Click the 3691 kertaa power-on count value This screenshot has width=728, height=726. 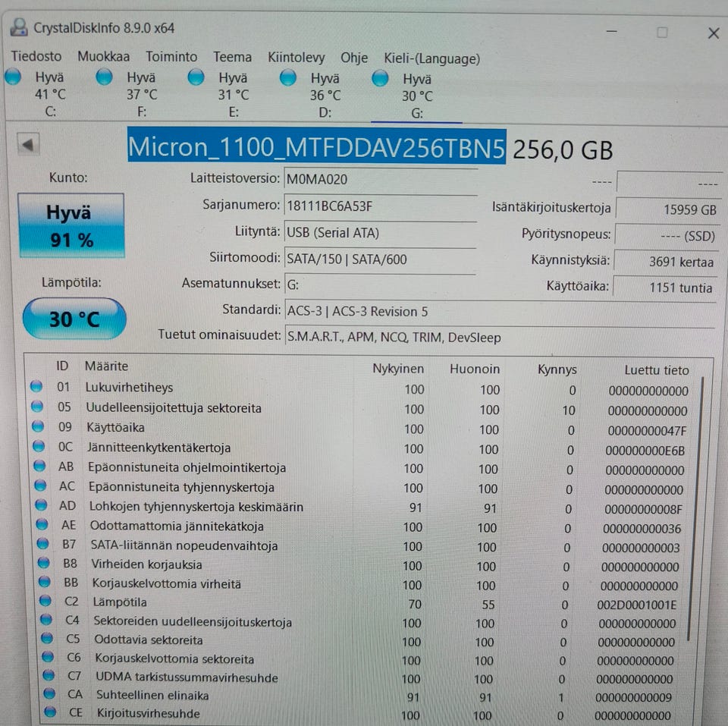pyautogui.click(x=666, y=262)
